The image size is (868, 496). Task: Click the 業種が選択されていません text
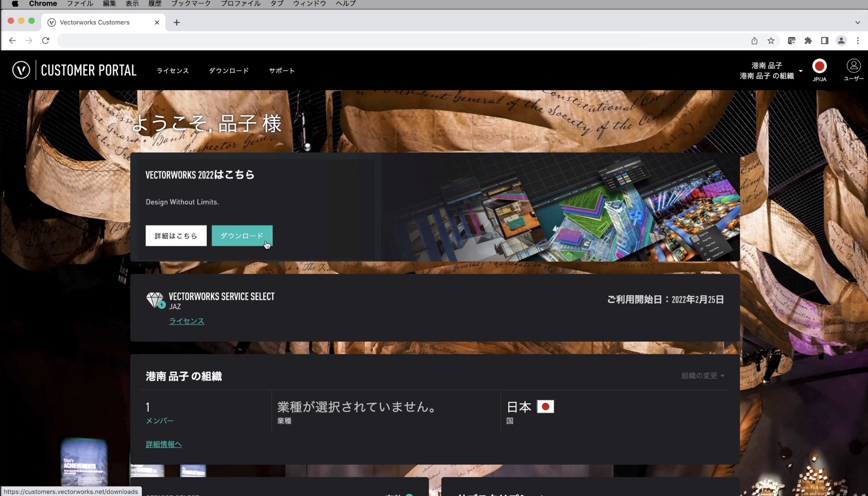coord(357,407)
